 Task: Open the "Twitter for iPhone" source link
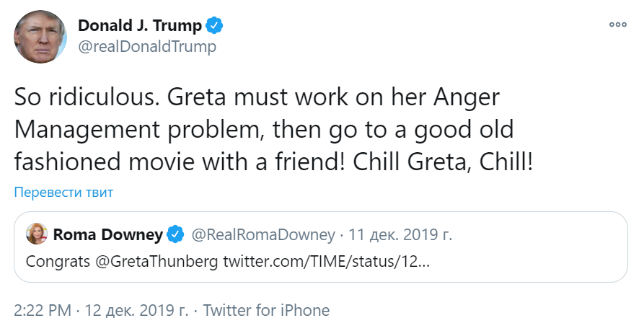point(266,311)
